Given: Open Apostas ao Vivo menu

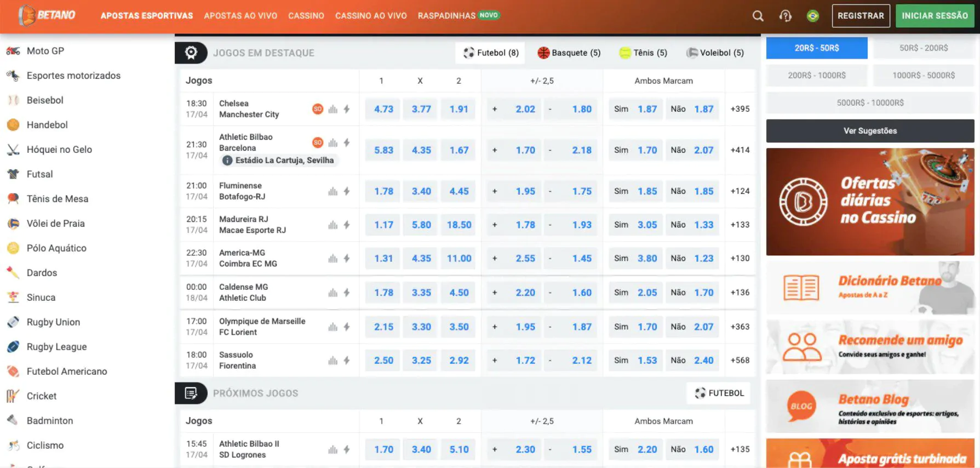Looking at the screenshot, I should coord(240,16).
